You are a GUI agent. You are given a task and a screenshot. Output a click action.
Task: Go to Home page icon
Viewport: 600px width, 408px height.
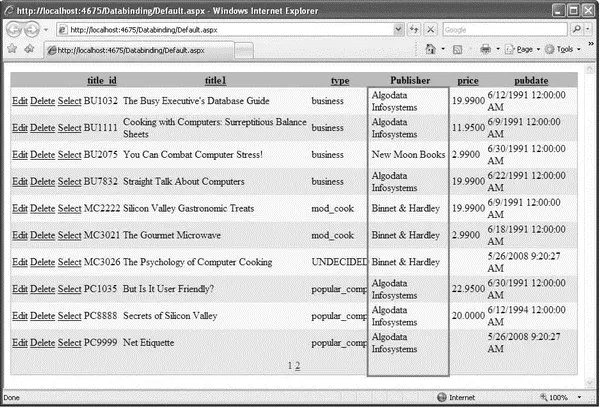coord(431,49)
